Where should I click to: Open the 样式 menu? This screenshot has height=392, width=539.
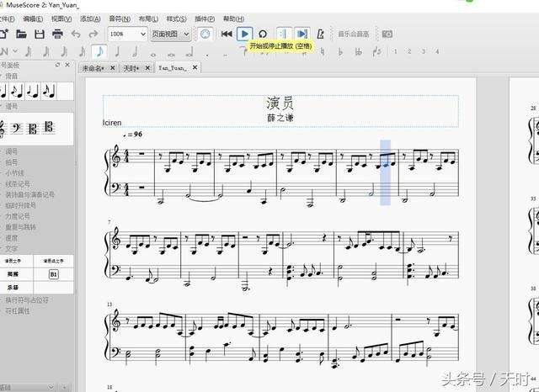(176, 19)
